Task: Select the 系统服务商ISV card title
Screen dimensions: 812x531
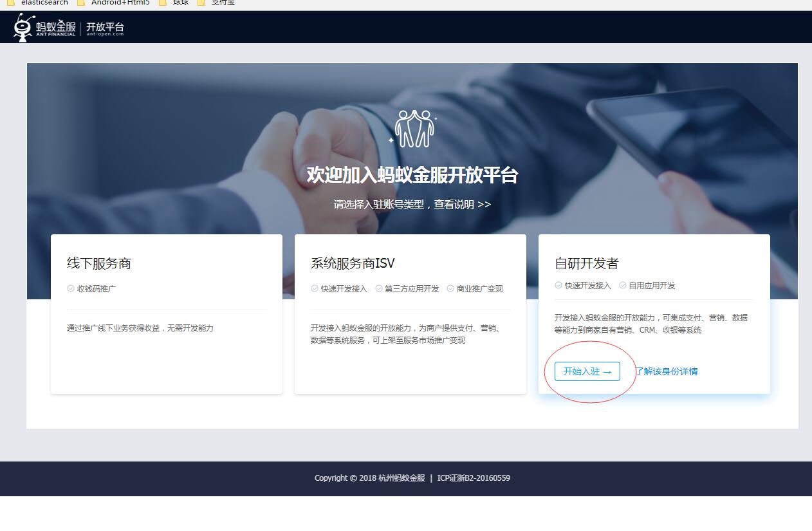Action: coord(353,263)
